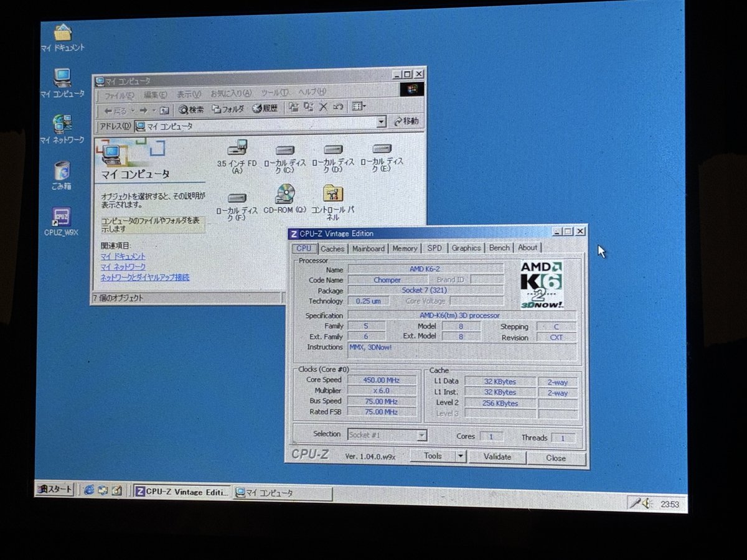Switch to the Mainboard tab in CPU-Z
The height and width of the screenshot is (560, 747).
pyautogui.click(x=369, y=248)
